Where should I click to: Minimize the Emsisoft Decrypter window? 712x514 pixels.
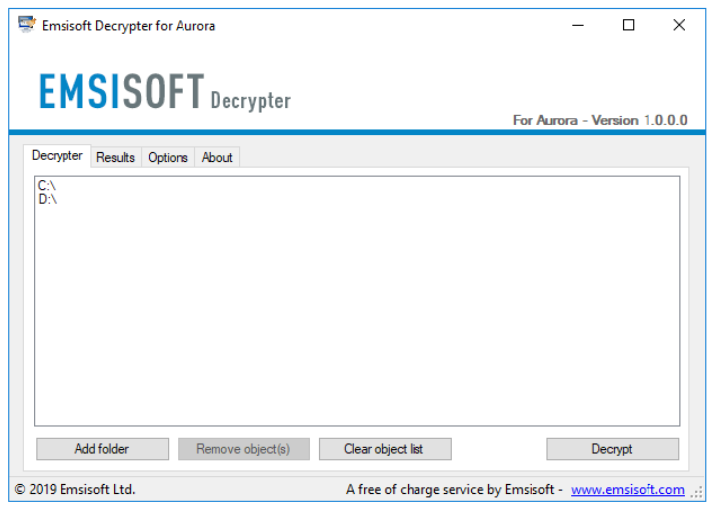[578, 25]
